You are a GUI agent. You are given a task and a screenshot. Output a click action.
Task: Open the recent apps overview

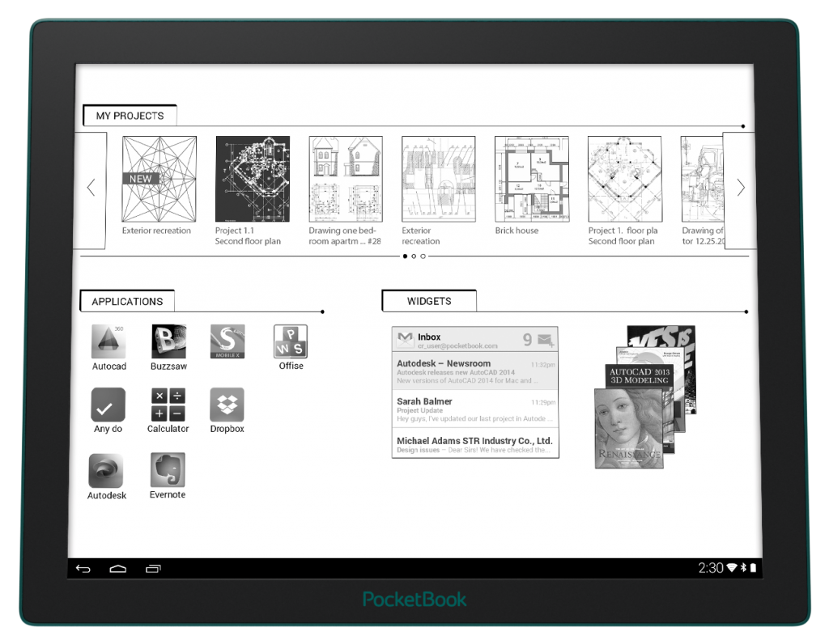(x=153, y=569)
